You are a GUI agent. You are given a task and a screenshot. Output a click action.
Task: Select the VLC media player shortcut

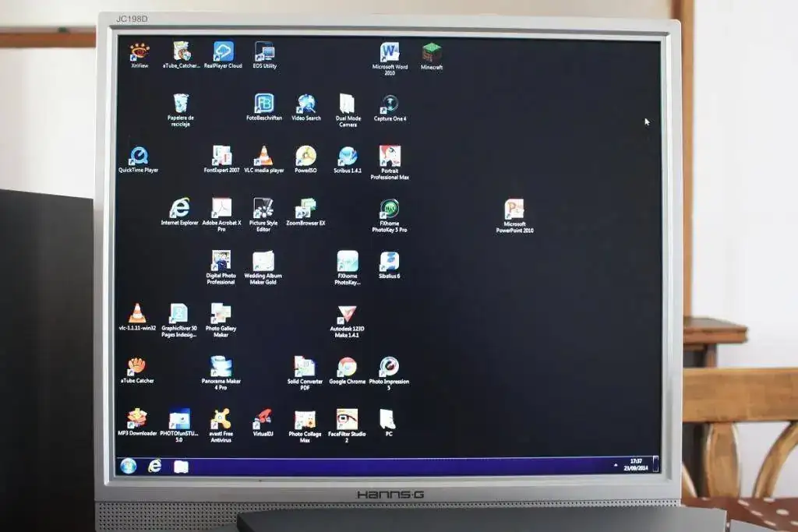(x=264, y=157)
